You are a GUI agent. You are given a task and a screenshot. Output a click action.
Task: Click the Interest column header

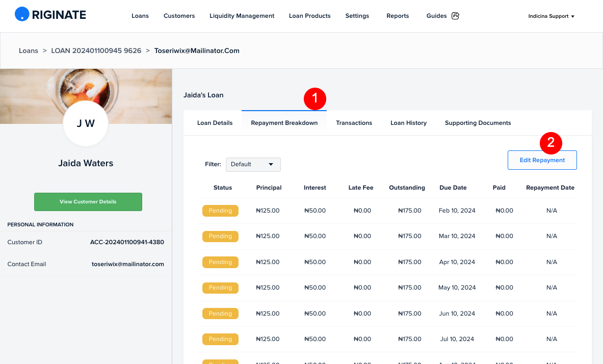315,188
